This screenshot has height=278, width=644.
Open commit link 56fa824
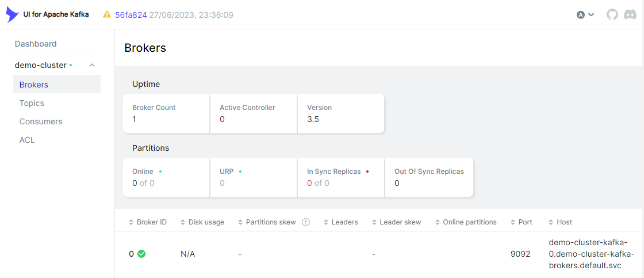(131, 14)
